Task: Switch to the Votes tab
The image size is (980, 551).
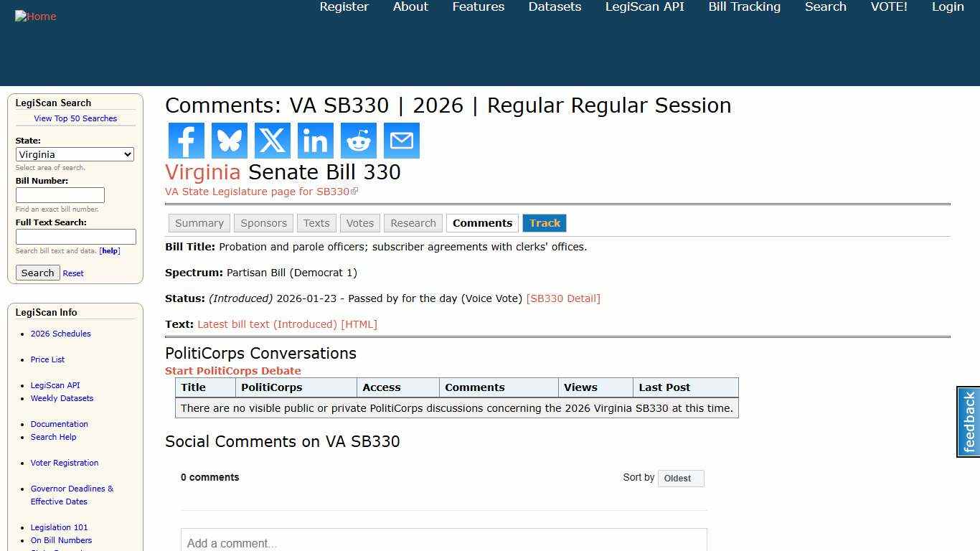Action: 359,222
